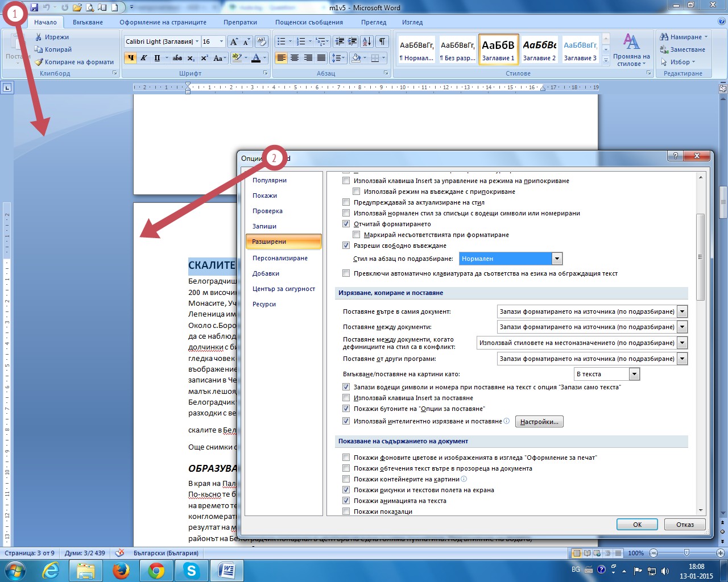Center align the paragraph text
Screen dimensions: 728x582
(x=295, y=58)
